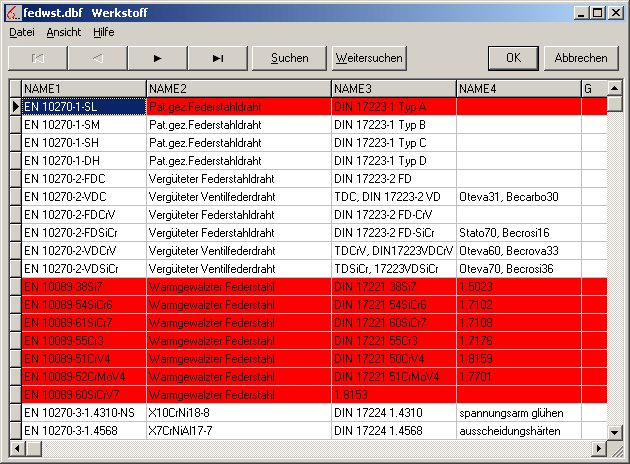Click the NAME1 column header
The image size is (630, 464).
pyautogui.click(x=84, y=89)
